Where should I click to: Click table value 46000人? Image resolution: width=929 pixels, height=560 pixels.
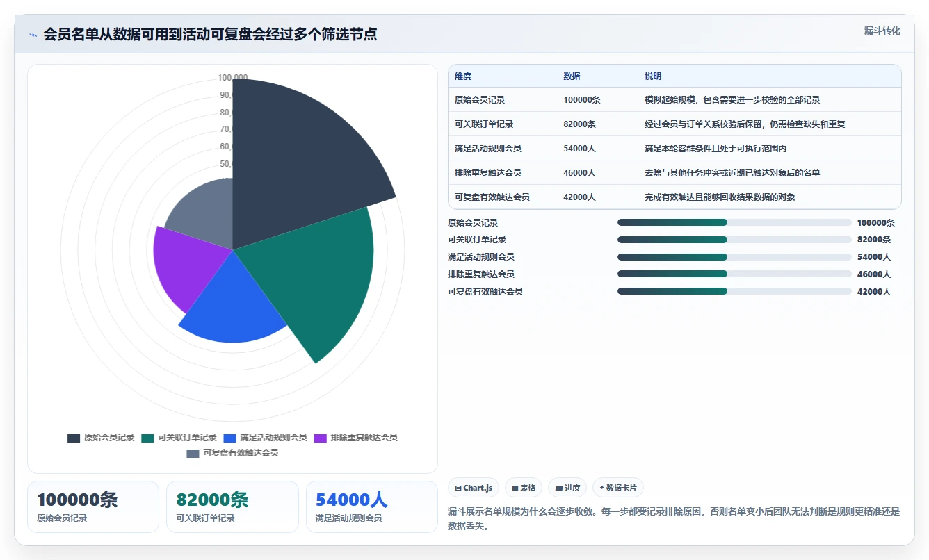click(580, 173)
